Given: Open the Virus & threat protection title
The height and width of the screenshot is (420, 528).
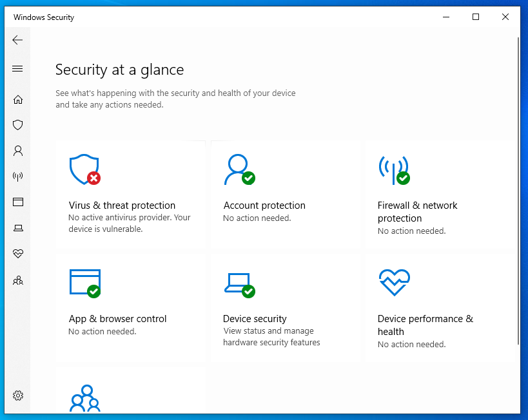Looking at the screenshot, I should (122, 205).
